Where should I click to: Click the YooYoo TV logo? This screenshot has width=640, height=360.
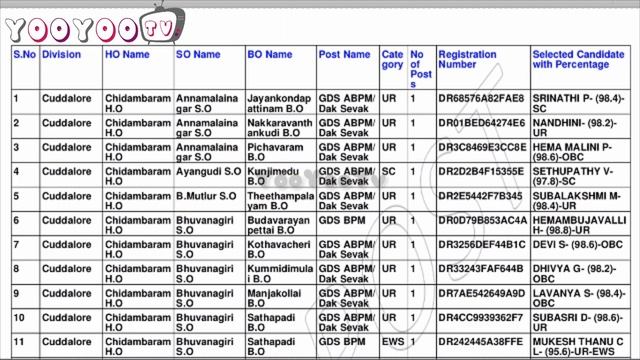95,24
